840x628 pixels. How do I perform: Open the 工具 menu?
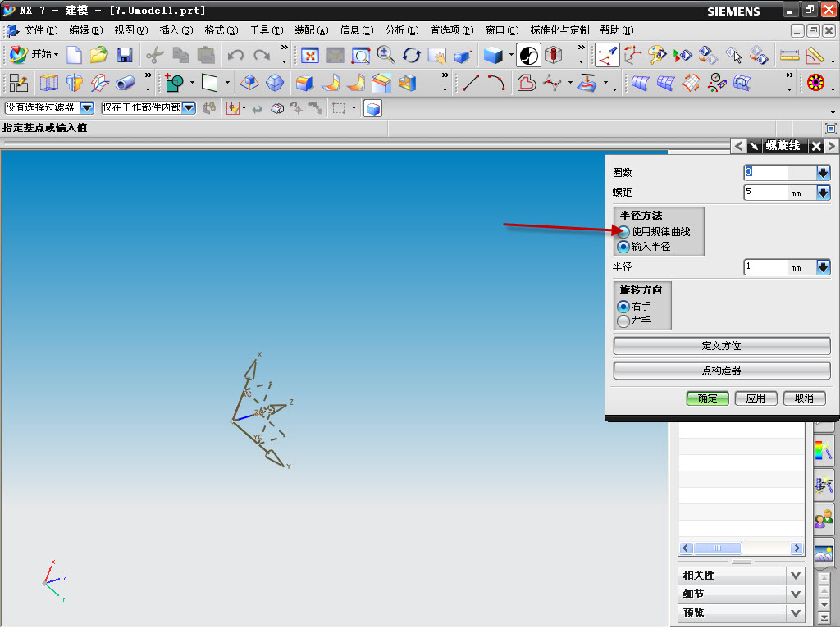(267, 30)
